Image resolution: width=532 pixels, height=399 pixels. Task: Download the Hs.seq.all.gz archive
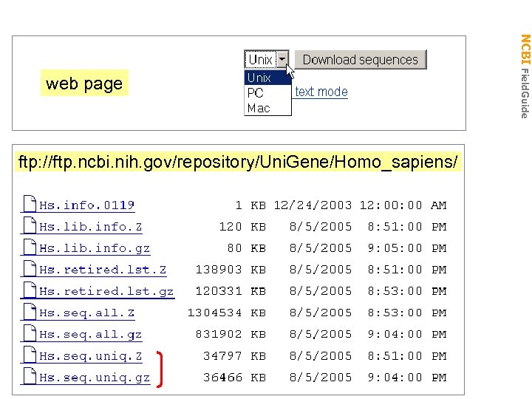tap(91, 335)
